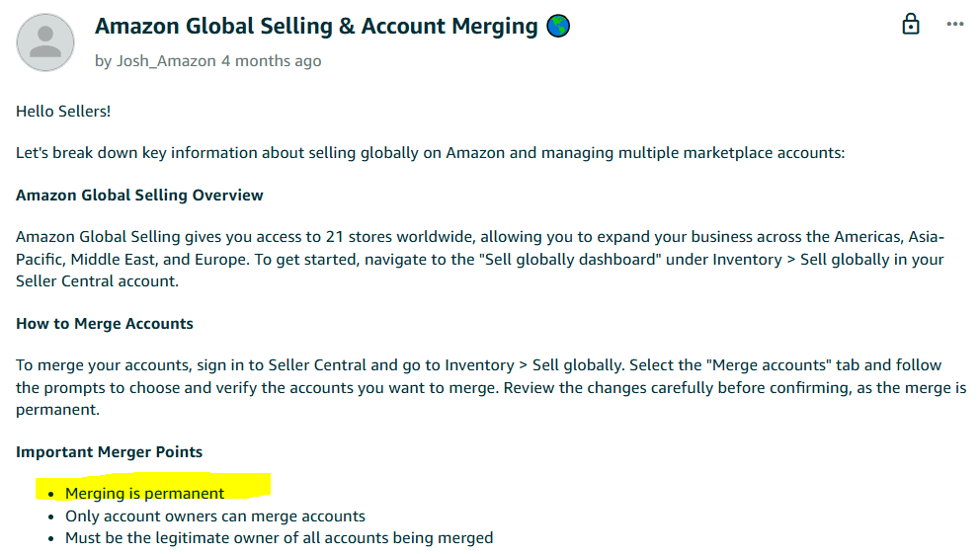
Task: Click the highlighted 'Merging is permanent' bullet
Action: pos(144,494)
